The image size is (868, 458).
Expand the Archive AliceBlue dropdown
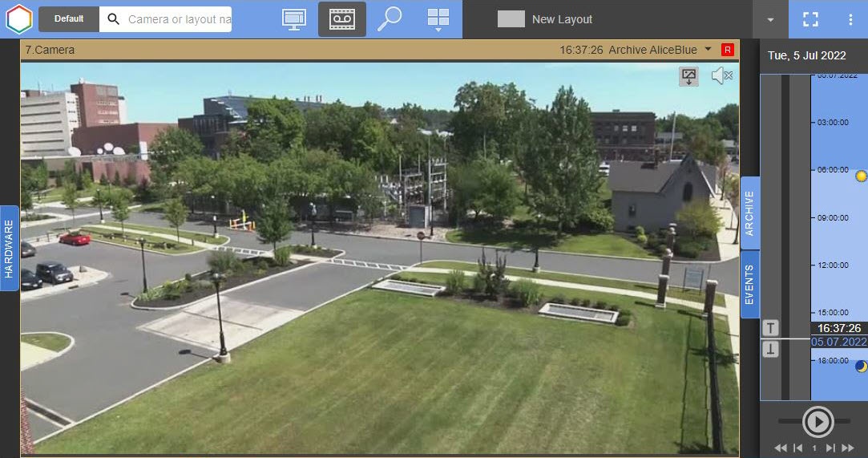tap(708, 50)
